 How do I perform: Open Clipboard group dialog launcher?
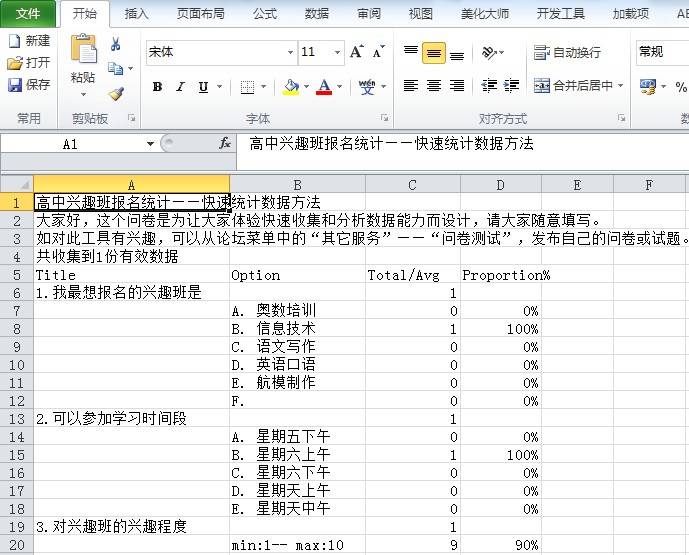pos(131,118)
